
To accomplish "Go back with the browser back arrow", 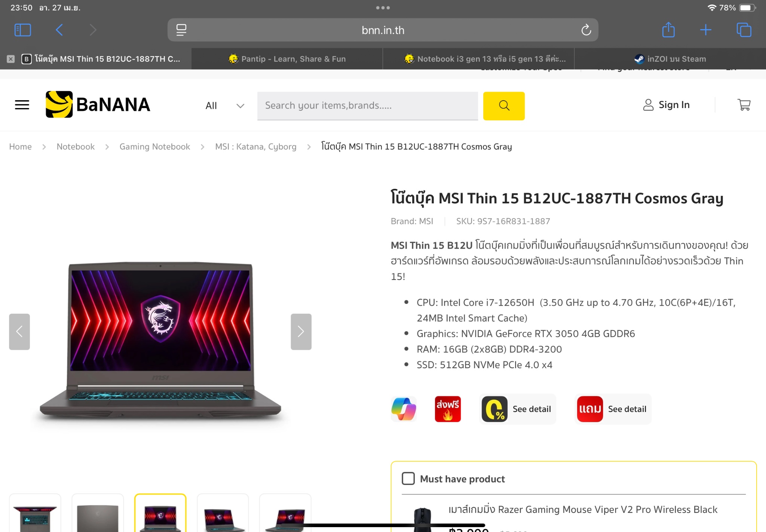I will pyautogui.click(x=59, y=30).
